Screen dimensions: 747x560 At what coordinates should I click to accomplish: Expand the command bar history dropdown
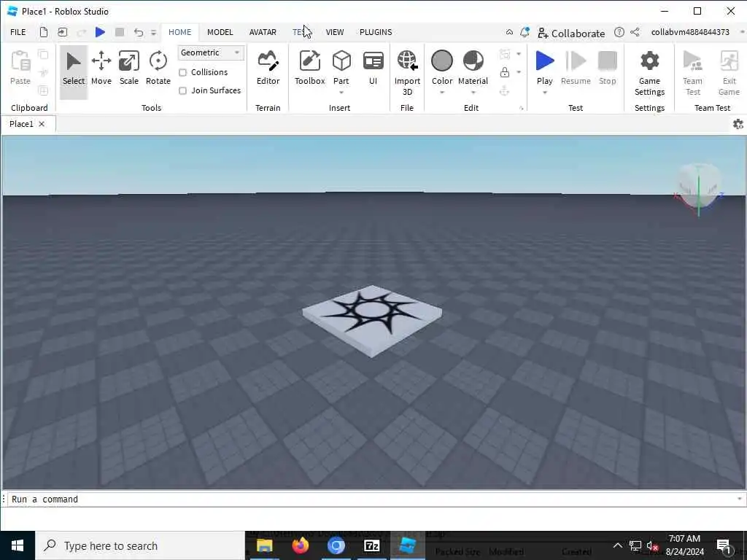[740, 499]
